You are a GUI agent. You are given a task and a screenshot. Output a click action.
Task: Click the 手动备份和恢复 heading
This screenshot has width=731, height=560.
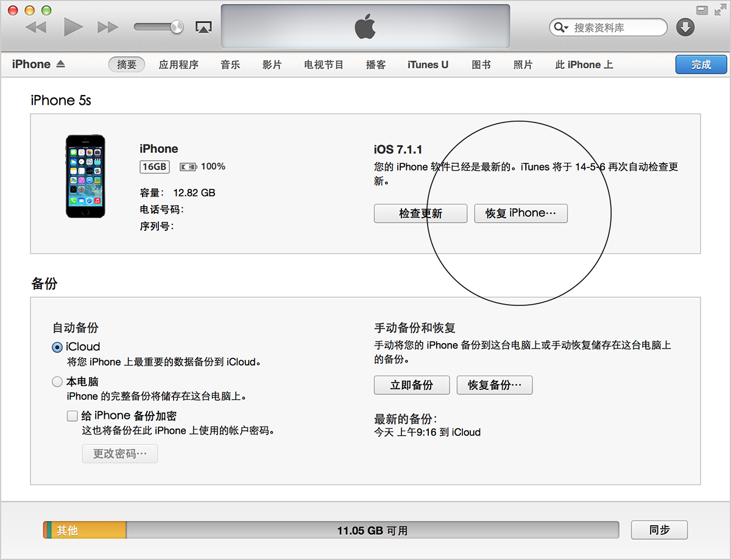[x=414, y=328]
